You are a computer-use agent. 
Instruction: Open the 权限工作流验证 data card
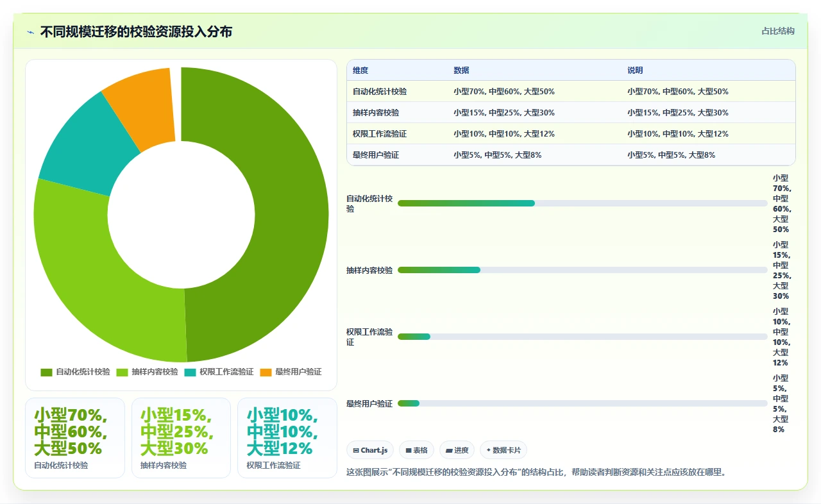287,438
